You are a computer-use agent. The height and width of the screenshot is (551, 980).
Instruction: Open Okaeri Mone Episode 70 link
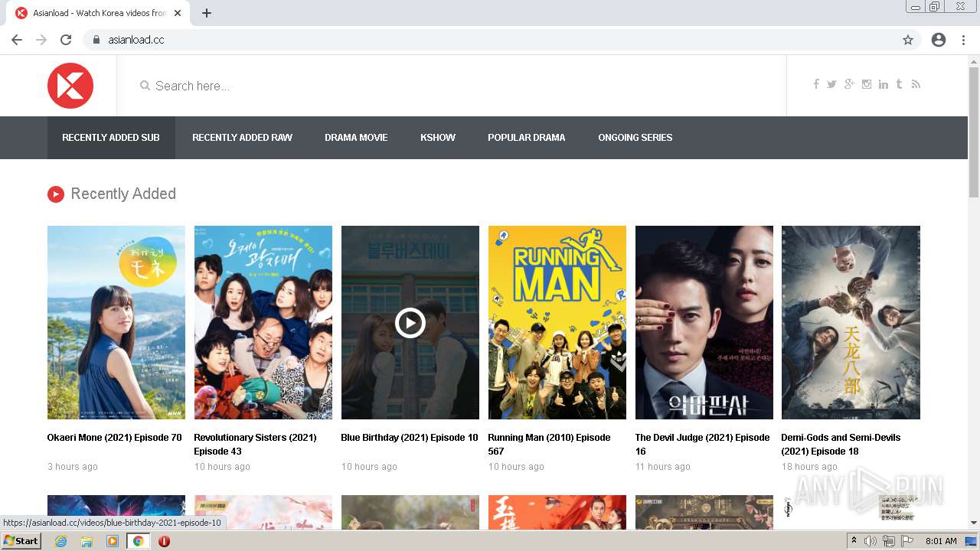coord(115,438)
